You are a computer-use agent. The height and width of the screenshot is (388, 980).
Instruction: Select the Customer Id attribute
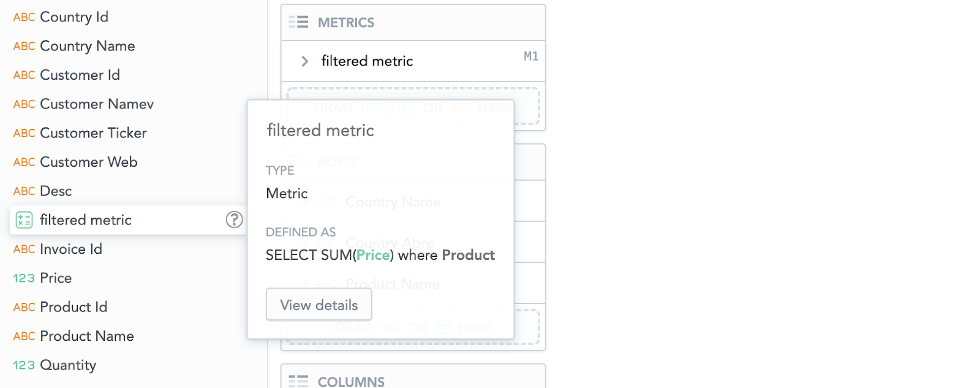pos(80,75)
